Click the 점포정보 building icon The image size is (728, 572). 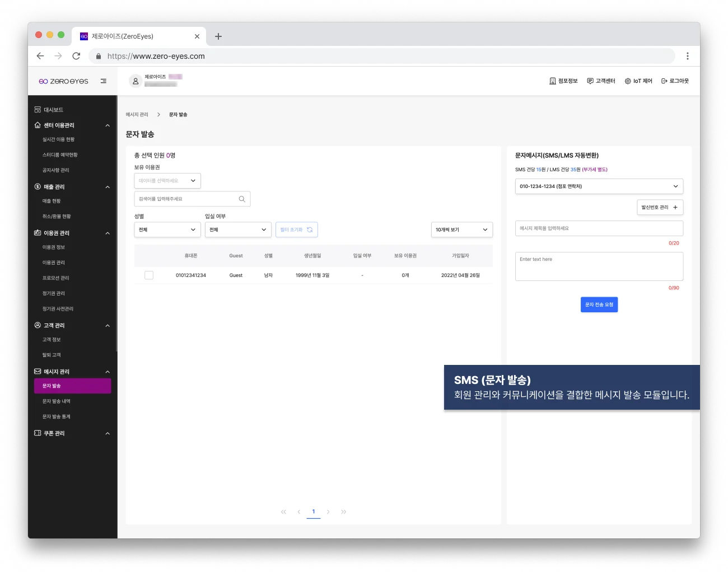[x=552, y=81]
